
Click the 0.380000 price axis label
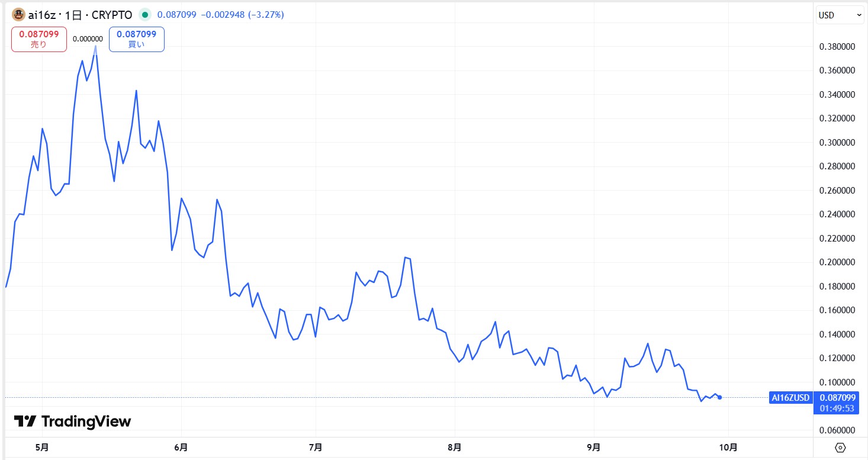837,46
